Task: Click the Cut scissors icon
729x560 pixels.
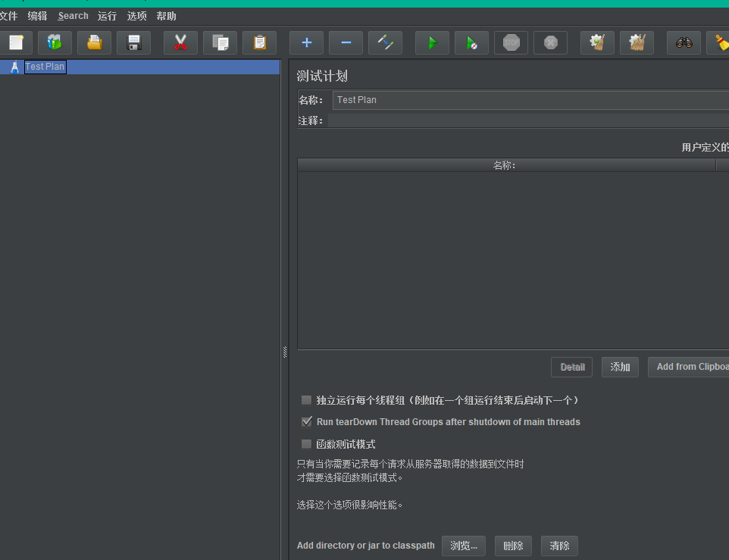Action: (180, 42)
